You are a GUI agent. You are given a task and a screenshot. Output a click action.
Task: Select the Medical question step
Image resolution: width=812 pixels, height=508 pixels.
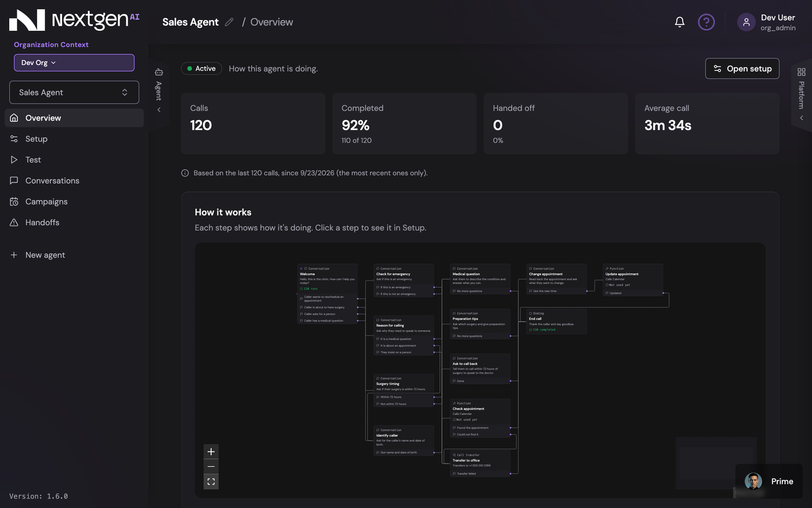pos(480,279)
